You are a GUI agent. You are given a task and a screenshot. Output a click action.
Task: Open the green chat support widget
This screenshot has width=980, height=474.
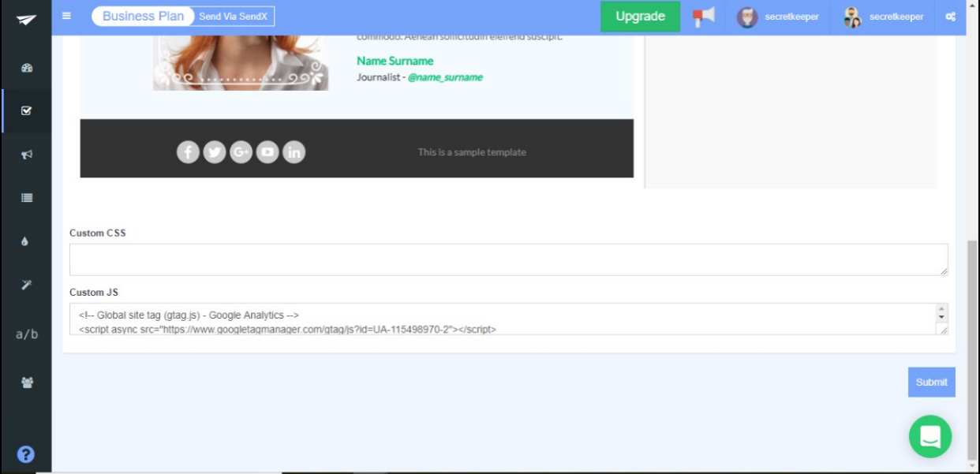pyautogui.click(x=930, y=436)
